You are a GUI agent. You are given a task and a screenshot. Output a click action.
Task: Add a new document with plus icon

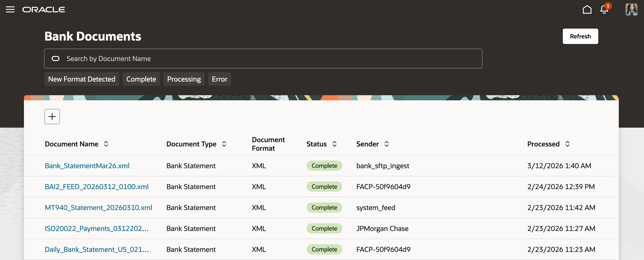[52, 116]
